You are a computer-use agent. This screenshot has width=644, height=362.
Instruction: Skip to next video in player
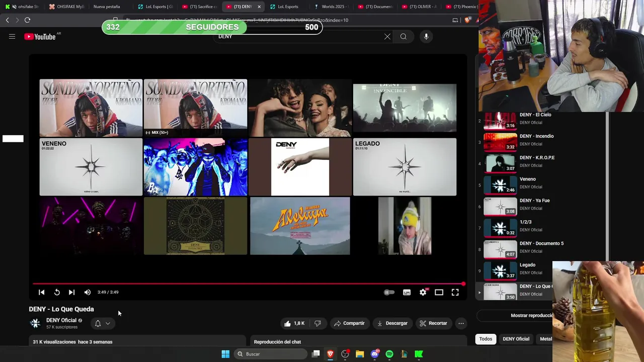pyautogui.click(x=72, y=292)
